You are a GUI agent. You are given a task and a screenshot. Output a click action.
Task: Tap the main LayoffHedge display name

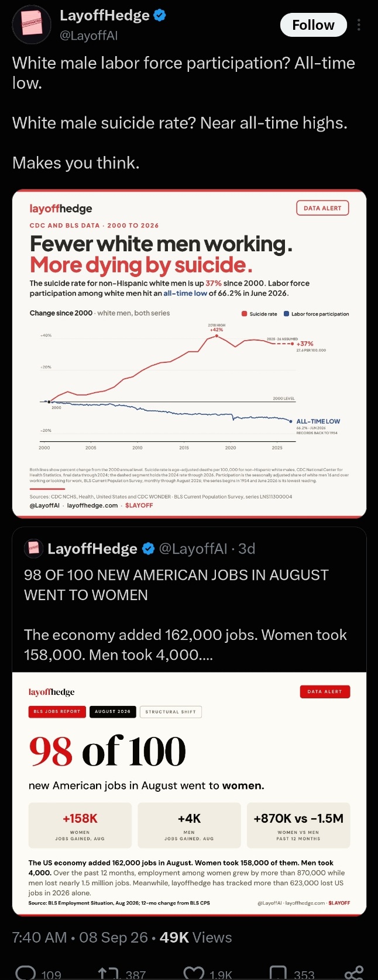105,16
